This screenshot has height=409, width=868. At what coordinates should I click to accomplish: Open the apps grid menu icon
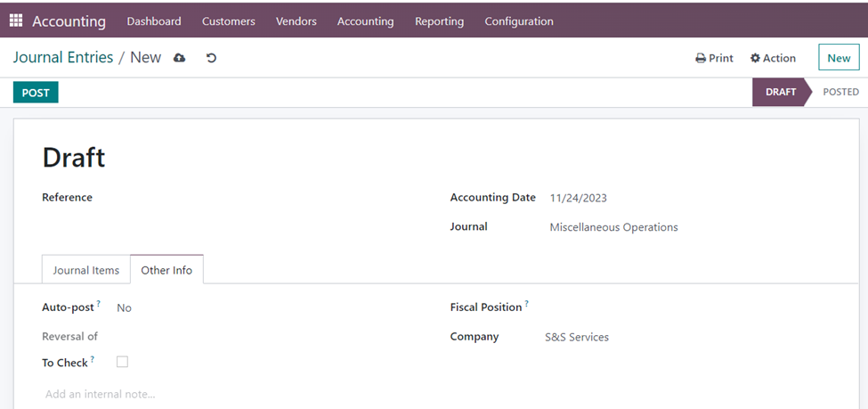16,21
